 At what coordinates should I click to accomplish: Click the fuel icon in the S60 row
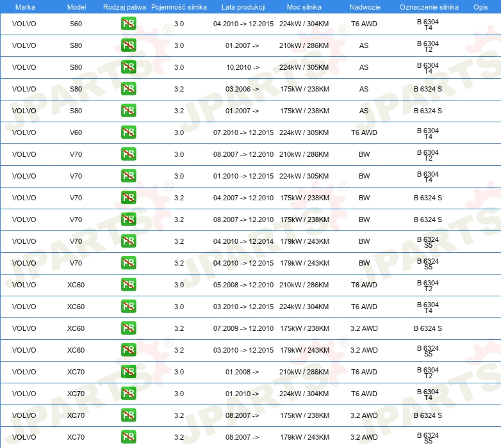pos(128,24)
